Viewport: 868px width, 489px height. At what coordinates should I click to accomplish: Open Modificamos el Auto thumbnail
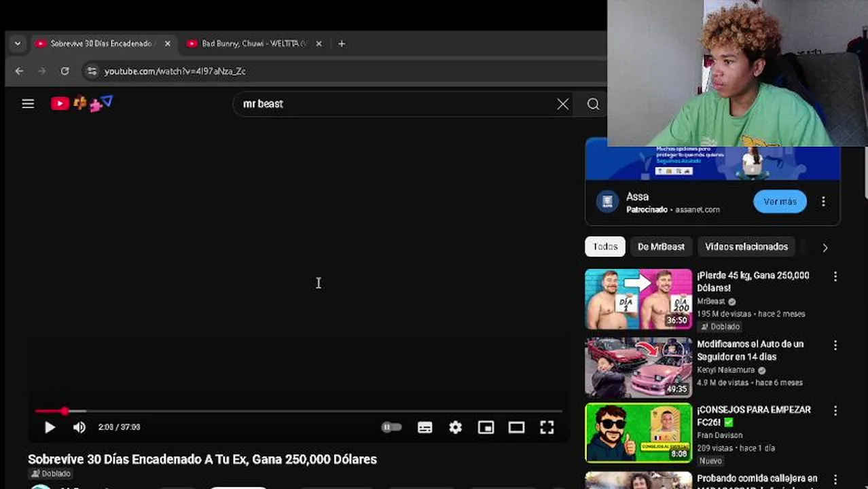point(638,367)
